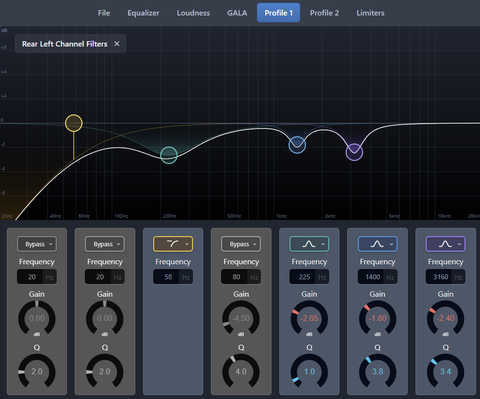Viewport: 480px width, 399px height.
Task: Open the yellow high-pass filter type dropdown
Action: tap(173, 244)
